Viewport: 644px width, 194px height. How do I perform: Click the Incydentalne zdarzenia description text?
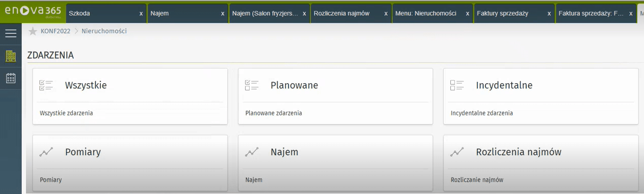click(x=481, y=113)
